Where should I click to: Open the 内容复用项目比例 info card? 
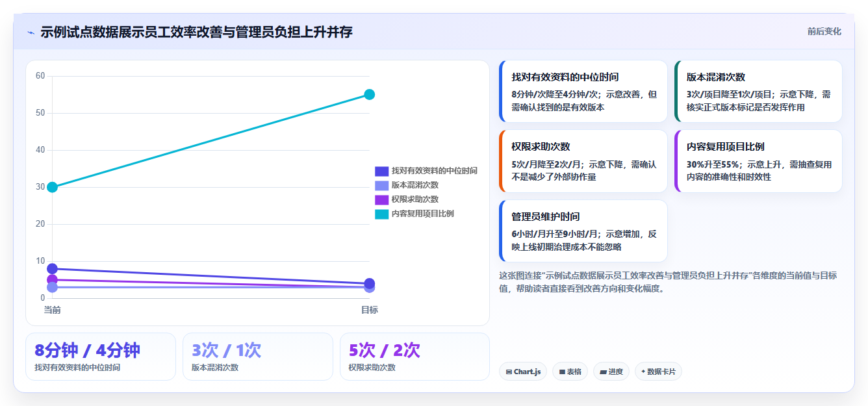tap(758, 161)
